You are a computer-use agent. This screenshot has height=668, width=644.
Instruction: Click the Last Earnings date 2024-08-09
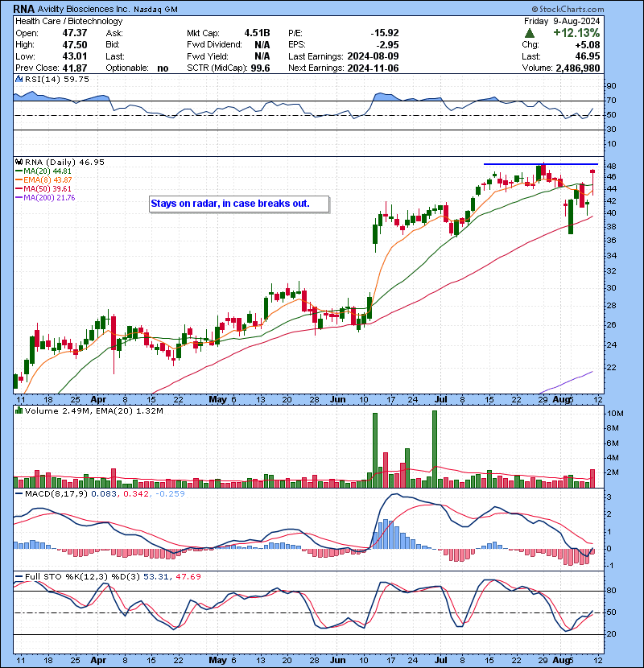point(373,56)
